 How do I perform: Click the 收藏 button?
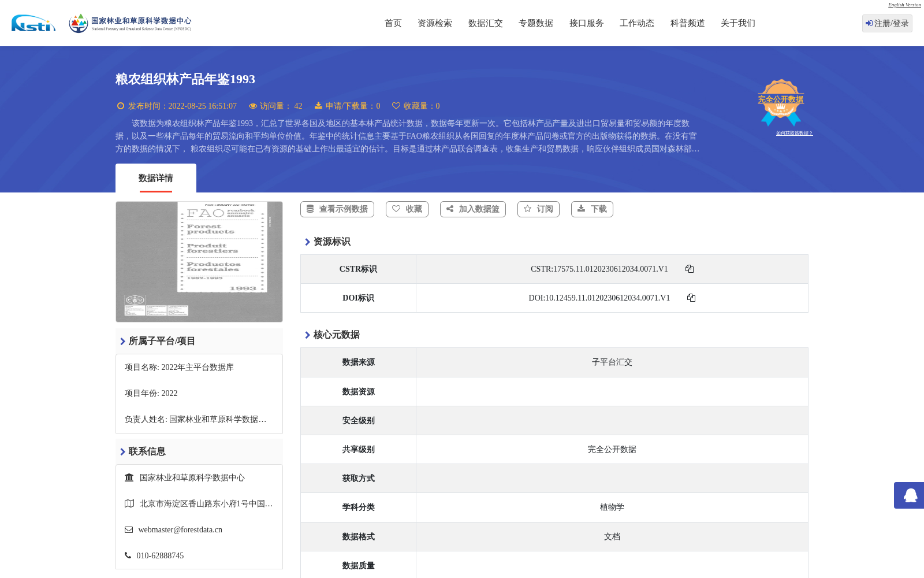coord(407,209)
